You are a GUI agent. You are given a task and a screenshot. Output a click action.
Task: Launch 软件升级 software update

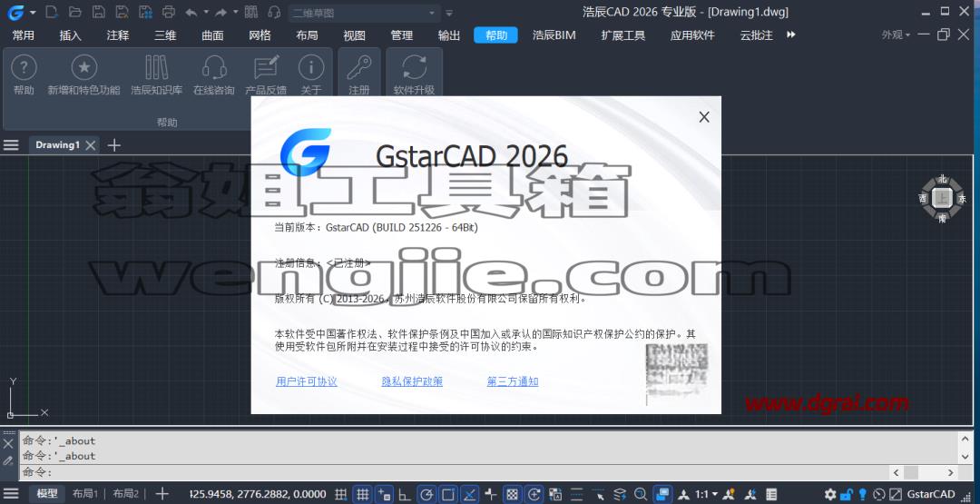pyautogui.click(x=414, y=74)
